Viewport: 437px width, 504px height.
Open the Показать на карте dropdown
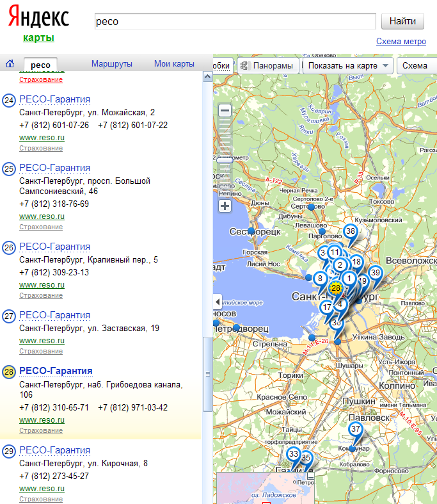click(x=347, y=65)
